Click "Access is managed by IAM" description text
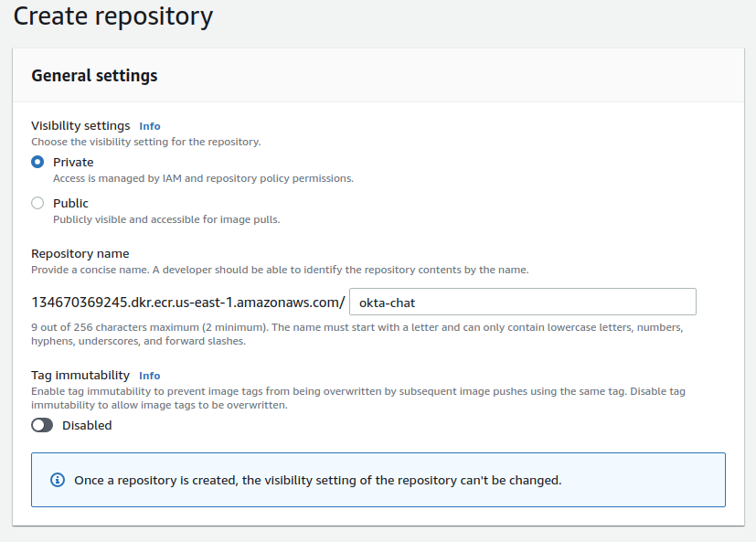Viewport: 756px width, 542px height. pos(203,178)
